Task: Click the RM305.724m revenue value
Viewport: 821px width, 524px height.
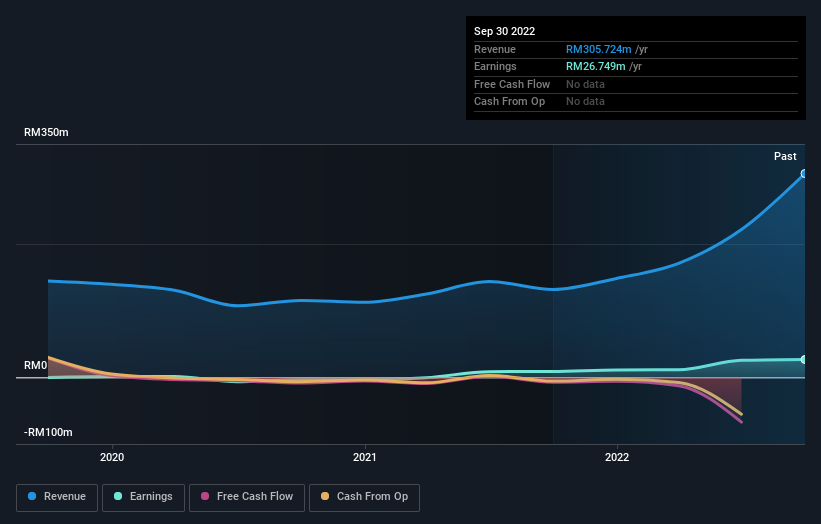Action: click(x=598, y=49)
